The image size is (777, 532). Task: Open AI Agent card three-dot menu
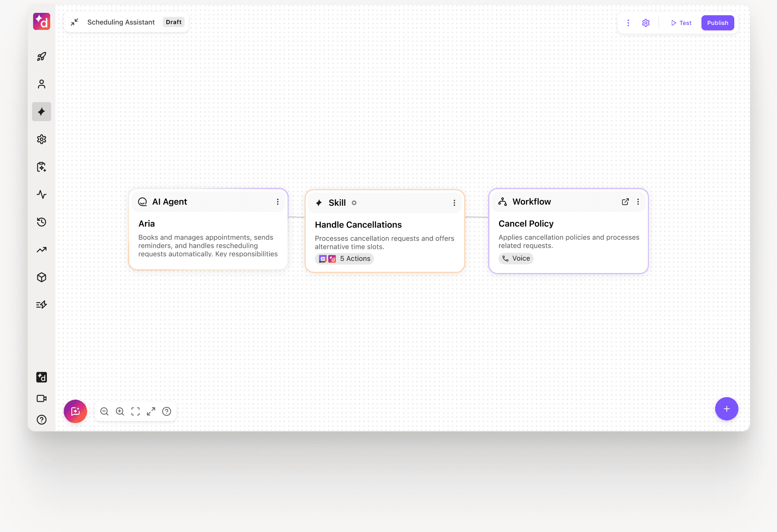click(x=278, y=202)
